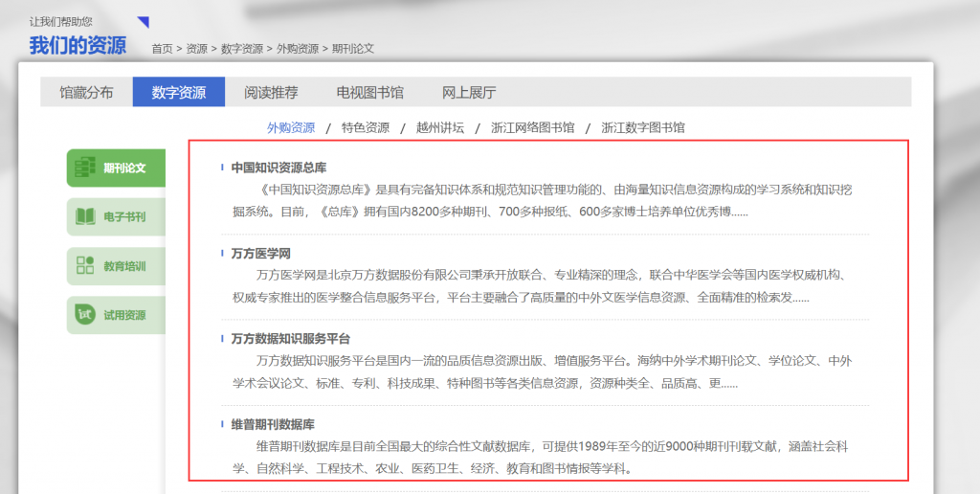980x494 pixels.
Task: Open the 教育培训 sidebar label
Action: [x=124, y=266]
